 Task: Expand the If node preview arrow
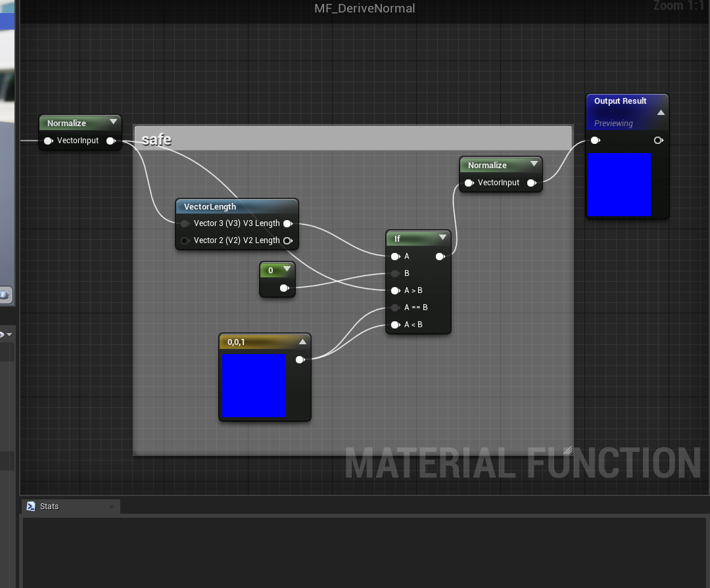tap(442, 238)
